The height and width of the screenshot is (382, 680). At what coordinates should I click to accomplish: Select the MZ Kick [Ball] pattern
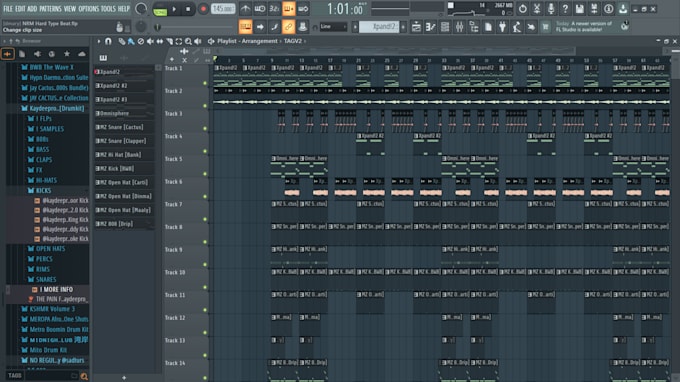point(124,168)
